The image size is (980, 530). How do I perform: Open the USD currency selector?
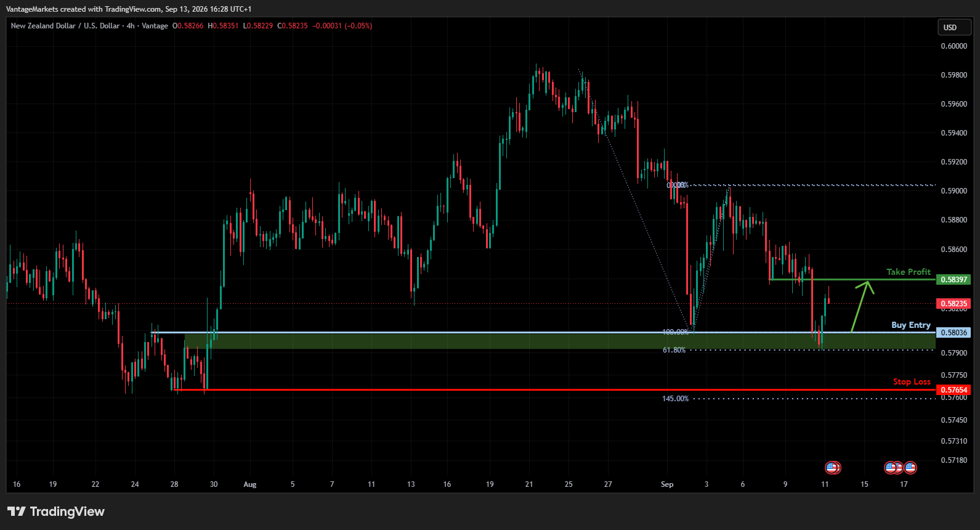pyautogui.click(x=954, y=27)
